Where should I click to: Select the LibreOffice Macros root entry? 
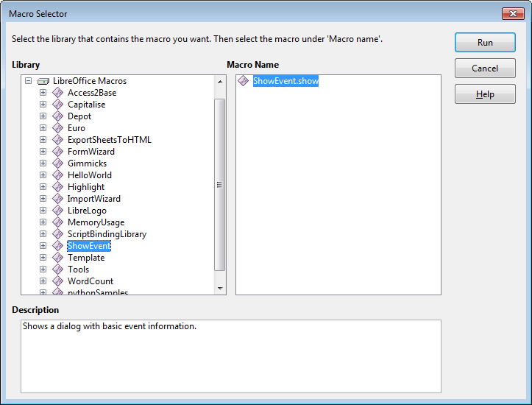tap(90, 81)
